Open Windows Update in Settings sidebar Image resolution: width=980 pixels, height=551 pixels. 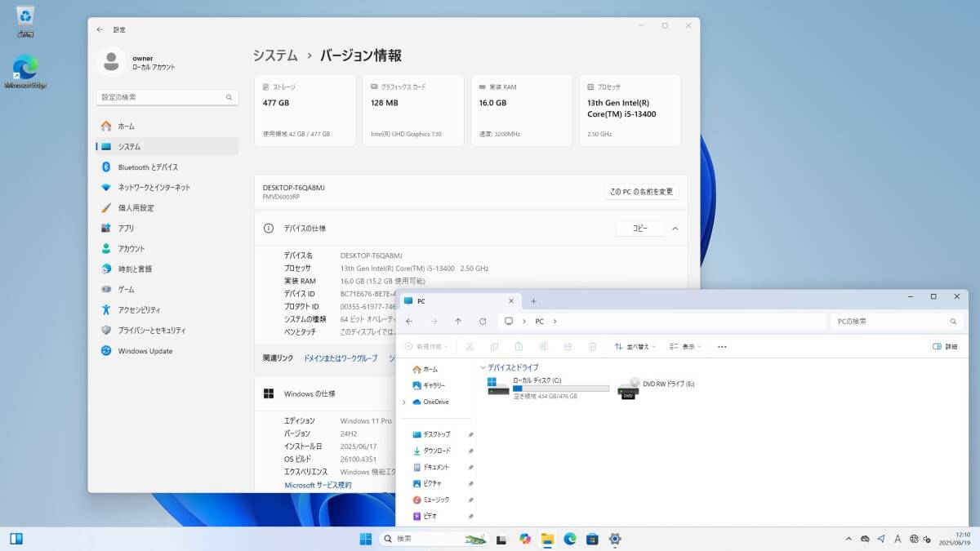point(167,350)
